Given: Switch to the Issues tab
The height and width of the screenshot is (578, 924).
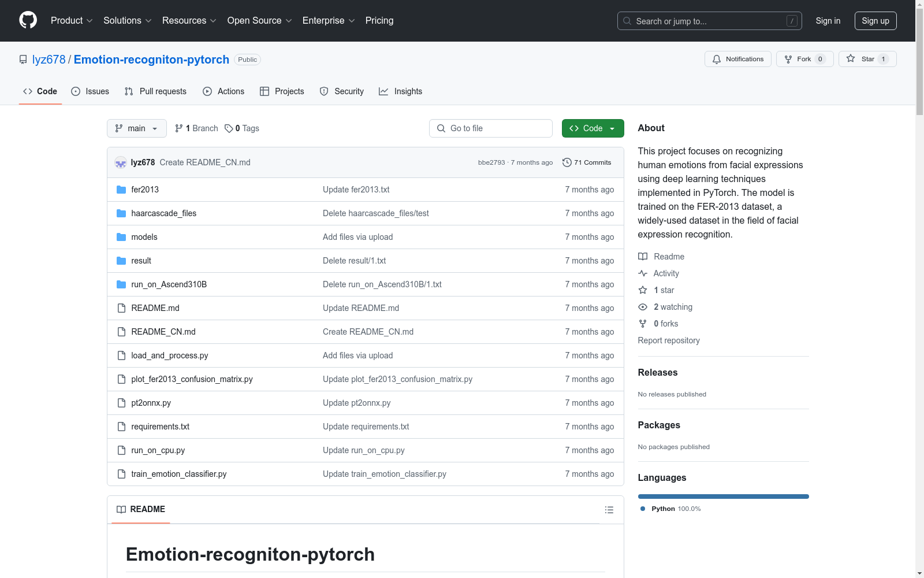Looking at the screenshot, I should click(90, 91).
